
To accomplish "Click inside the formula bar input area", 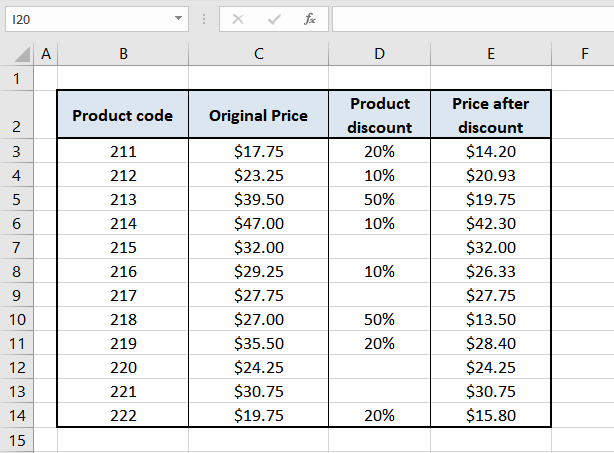I will (470, 19).
